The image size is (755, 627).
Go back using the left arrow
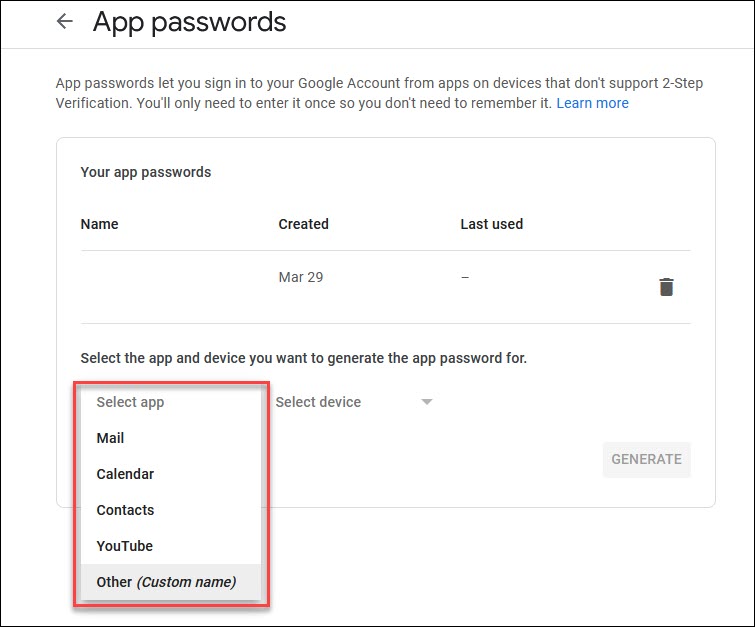point(65,21)
